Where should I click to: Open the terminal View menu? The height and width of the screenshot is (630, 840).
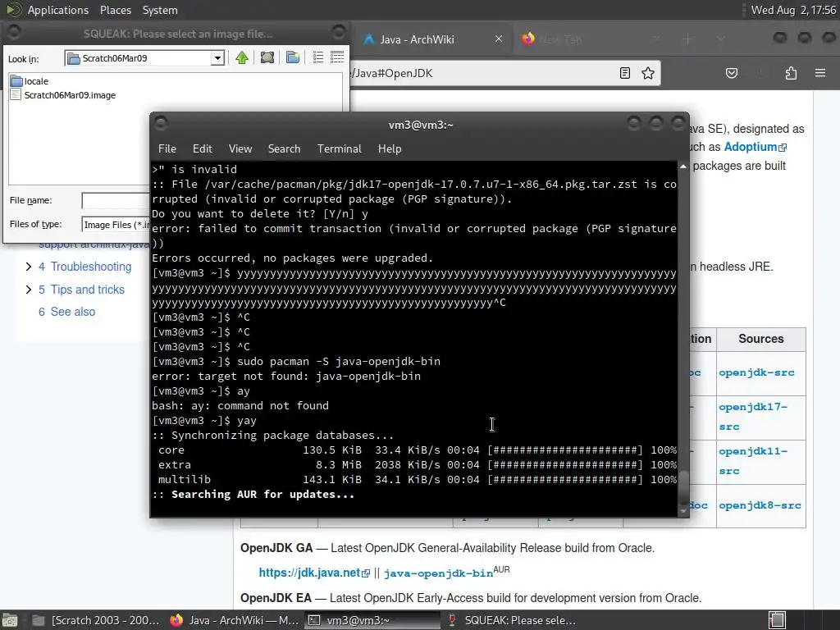click(x=240, y=148)
